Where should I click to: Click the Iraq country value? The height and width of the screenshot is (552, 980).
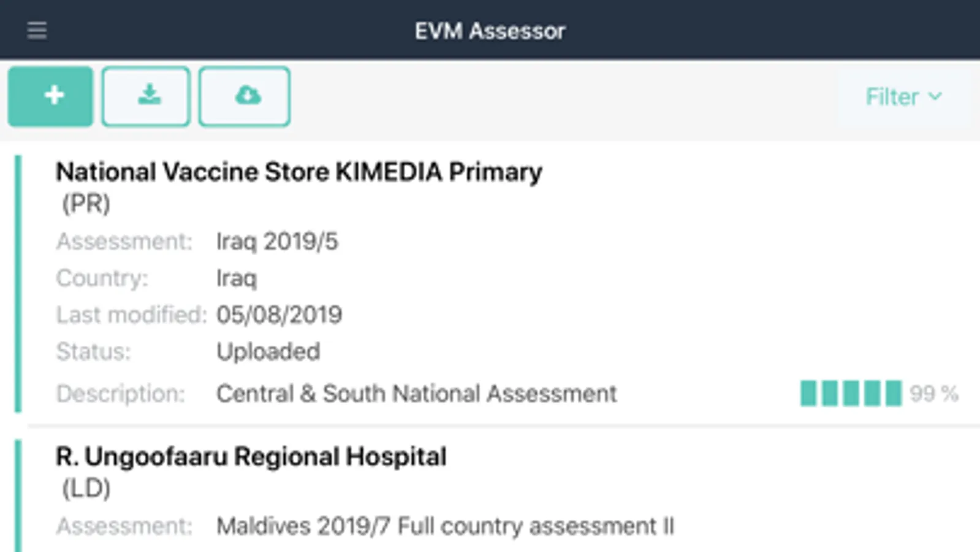tap(236, 278)
